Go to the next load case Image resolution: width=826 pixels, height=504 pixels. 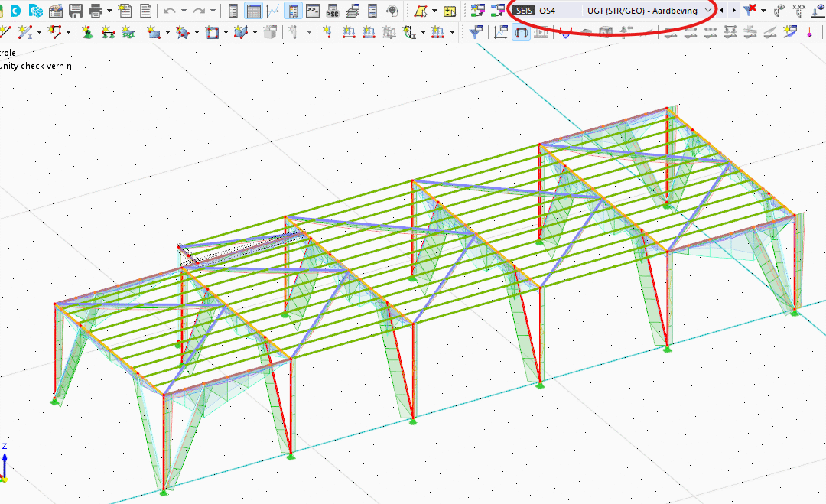pyautogui.click(x=734, y=11)
